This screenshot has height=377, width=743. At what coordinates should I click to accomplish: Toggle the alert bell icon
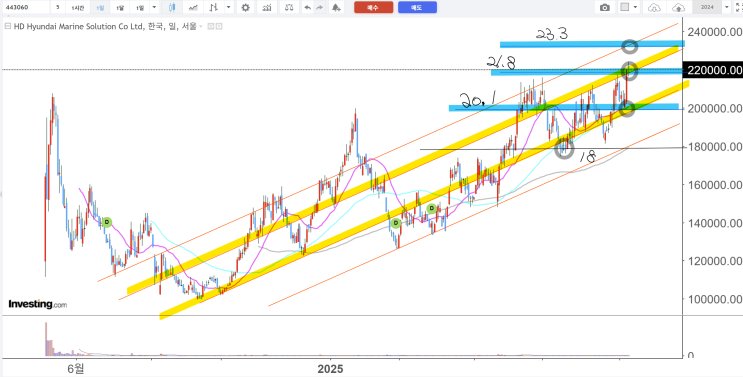(x=336, y=7)
